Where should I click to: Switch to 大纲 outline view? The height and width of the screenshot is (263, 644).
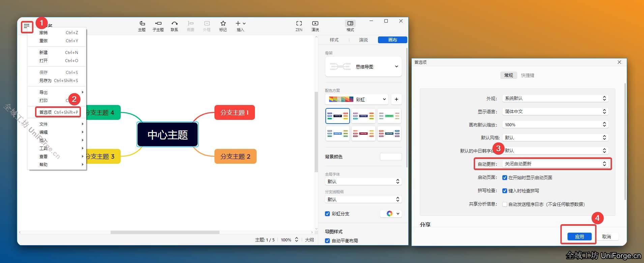[310, 240]
